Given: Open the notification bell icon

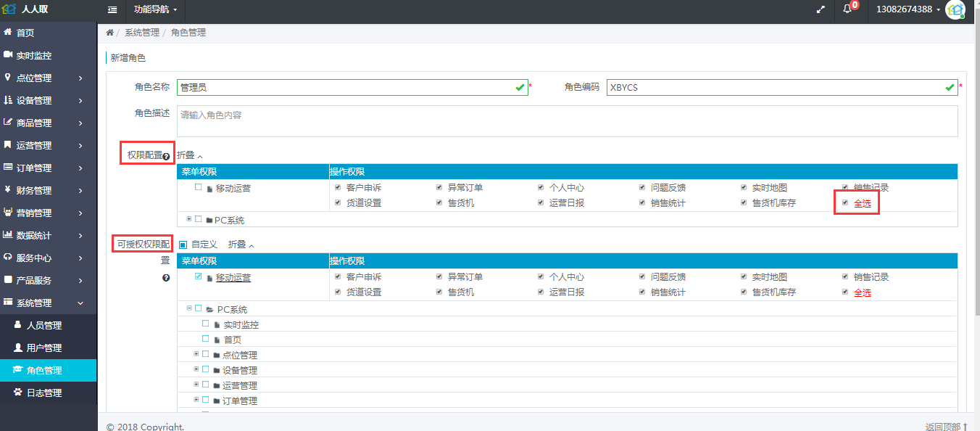Looking at the screenshot, I should click(x=847, y=9).
